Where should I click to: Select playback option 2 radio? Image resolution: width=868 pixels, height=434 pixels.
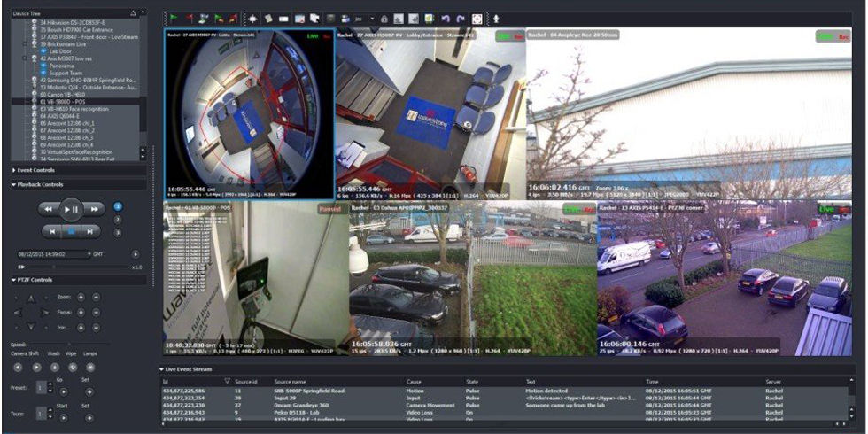(x=117, y=220)
